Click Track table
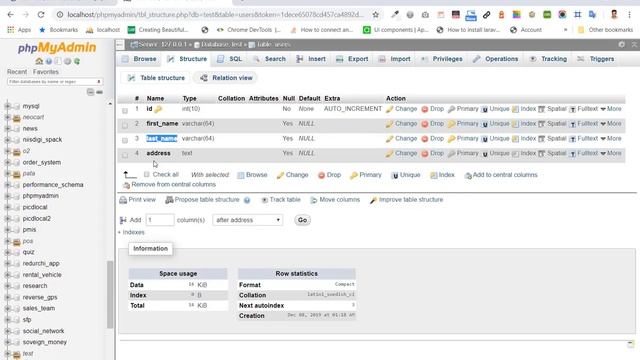The height and width of the screenshot is (360, 640). click(x=281, y=200)
